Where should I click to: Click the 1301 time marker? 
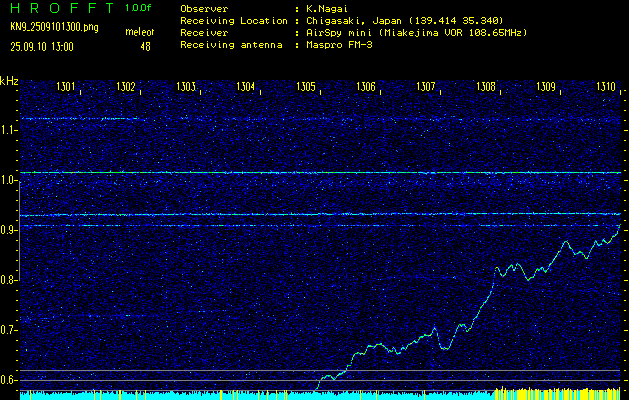pyautogui.click(x=65, y=86)
